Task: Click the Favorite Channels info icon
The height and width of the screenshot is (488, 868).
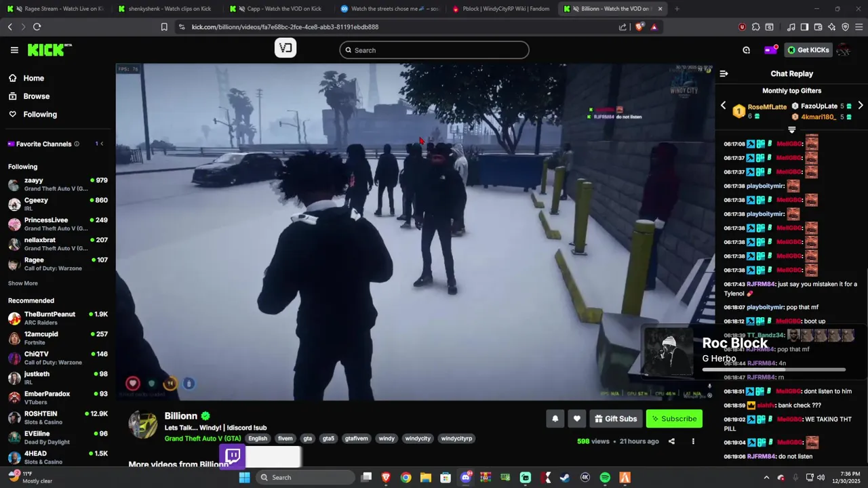Action: pyautogui.click(x=77, y=144)
